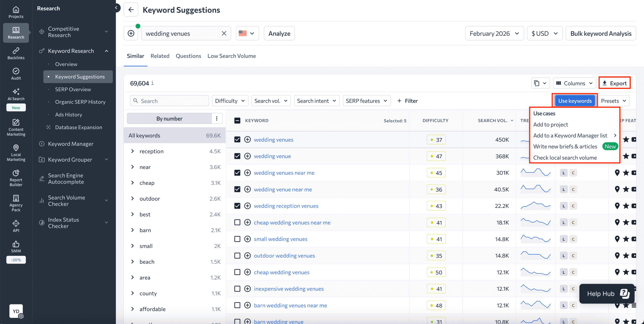Click the copy results icon beside Columns
The height and width of the screenshot is (324, 644).
[540, 83]
